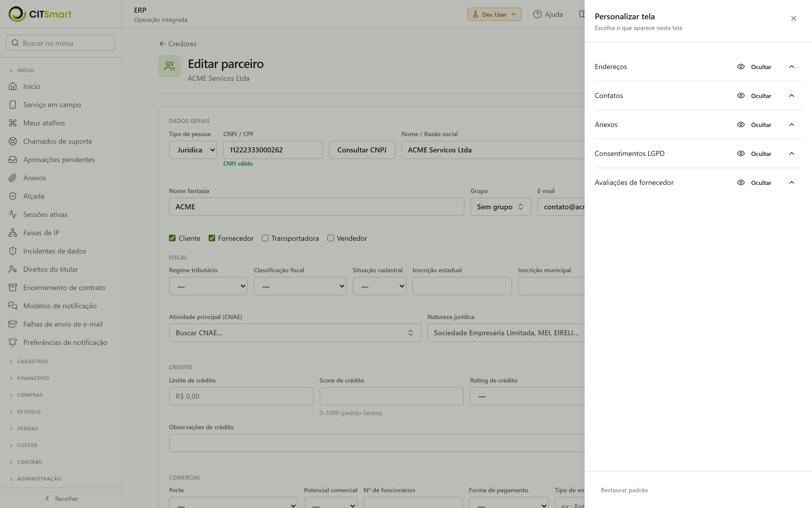This screenshot has width=812, height=508.
Task: Click the Chamados de suporte lifebuoy icon
Action: [13, 141]
